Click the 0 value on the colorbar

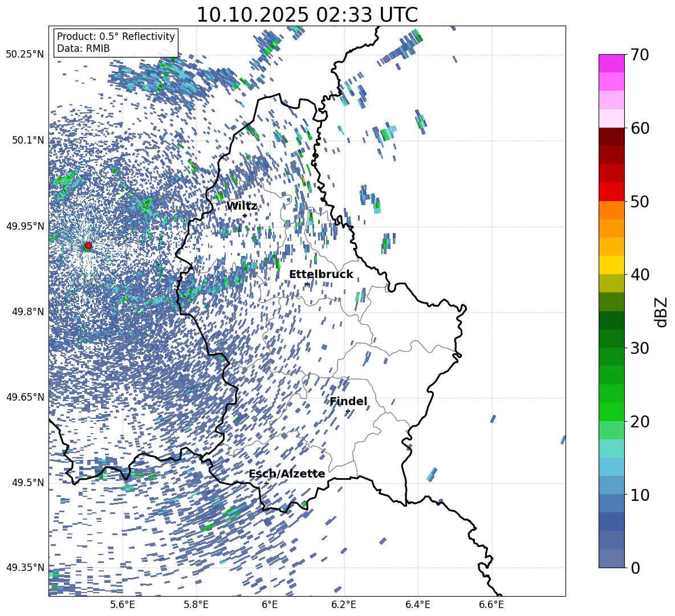635,568
